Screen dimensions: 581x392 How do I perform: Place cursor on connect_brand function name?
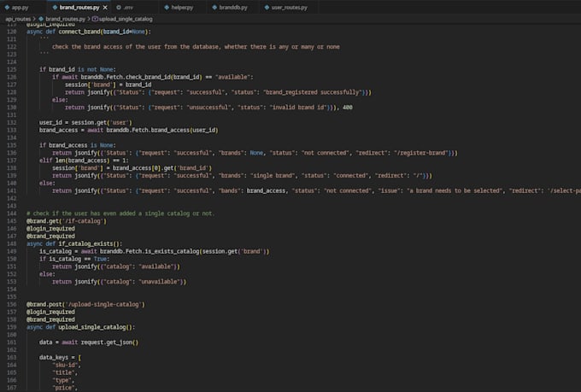coord(79,32)
